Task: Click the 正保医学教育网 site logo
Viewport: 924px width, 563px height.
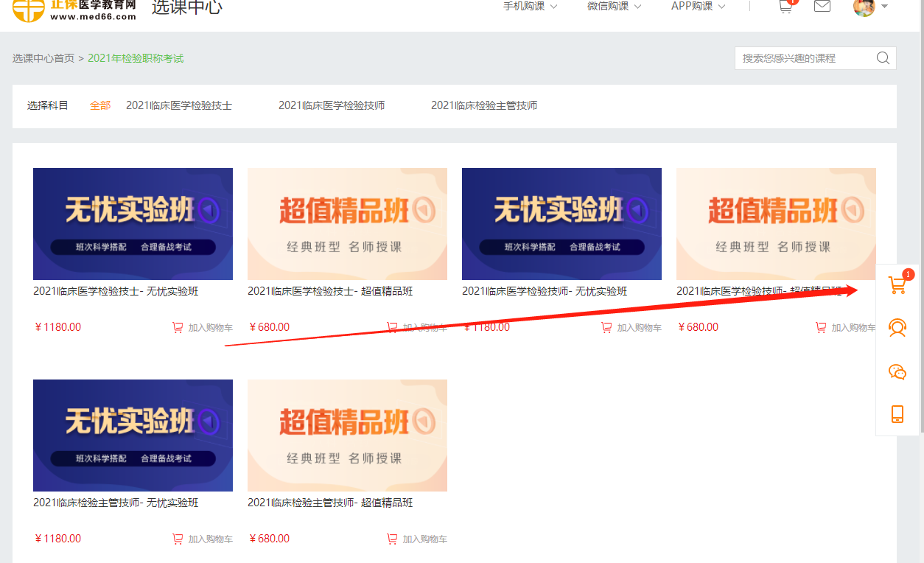Action: click(74, 10)
